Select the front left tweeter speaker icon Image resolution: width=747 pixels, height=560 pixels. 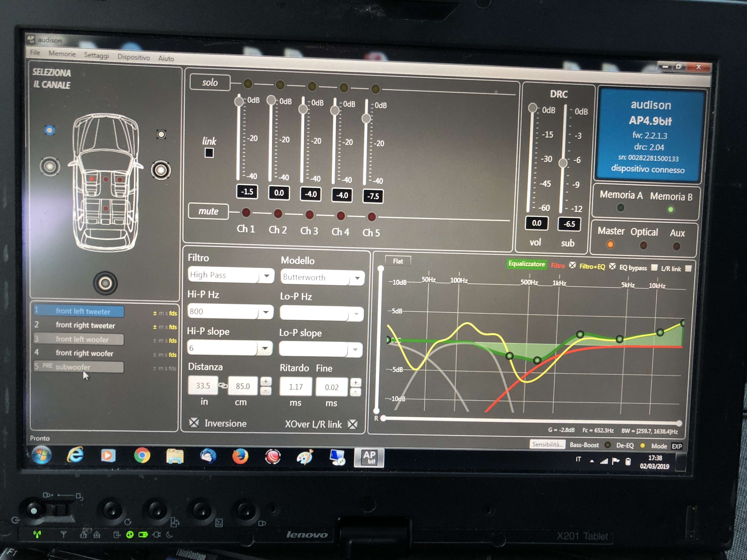50,130
